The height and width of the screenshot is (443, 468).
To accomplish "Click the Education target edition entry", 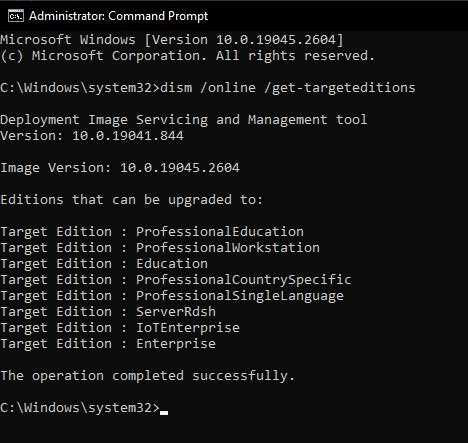I will pos(172,264).
